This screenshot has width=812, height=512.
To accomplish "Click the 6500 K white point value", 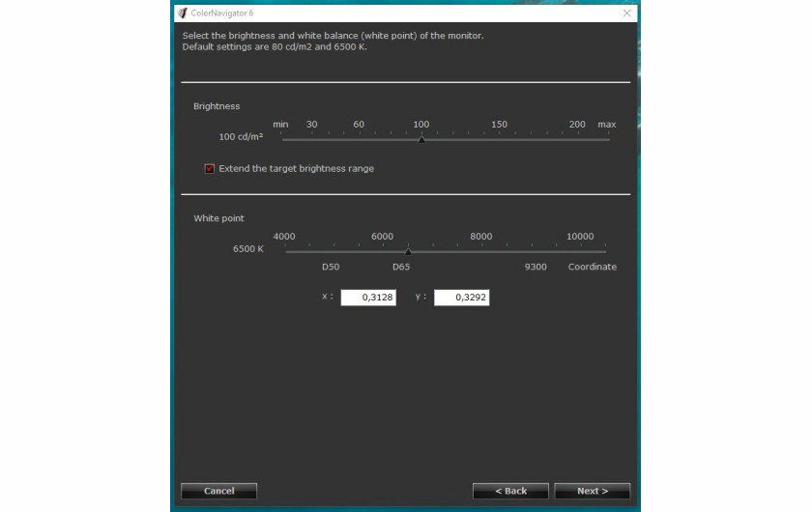I will point(248,249).
